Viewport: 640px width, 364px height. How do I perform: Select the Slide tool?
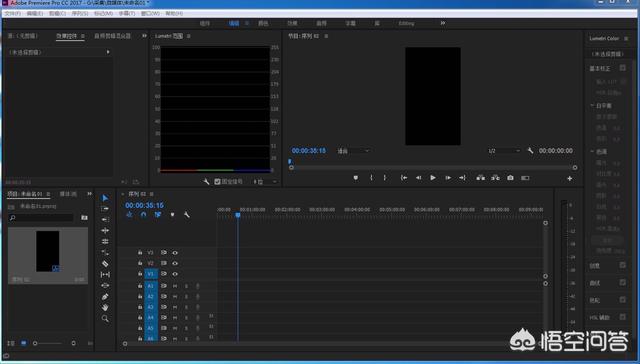pyautogui.click(x=105, y=286)
